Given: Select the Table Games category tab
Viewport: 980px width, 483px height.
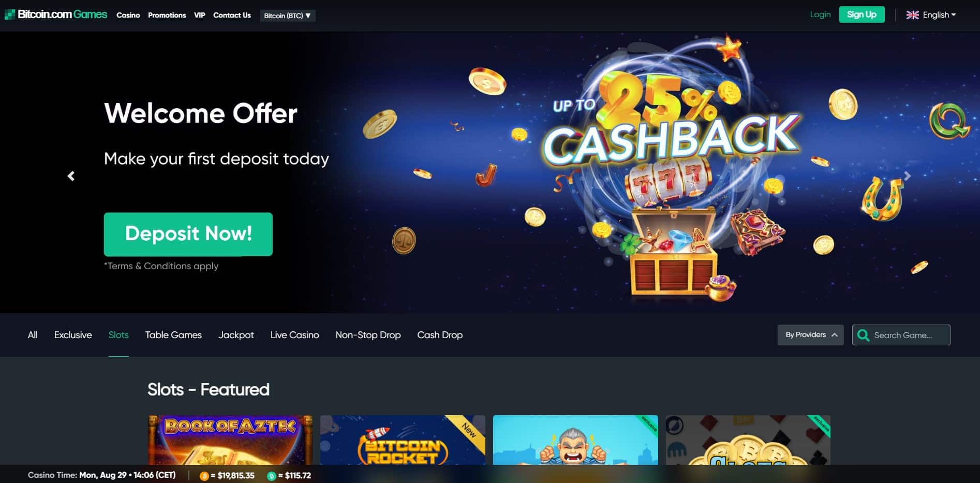Looking at the screenshot, I should pos(173,335).
